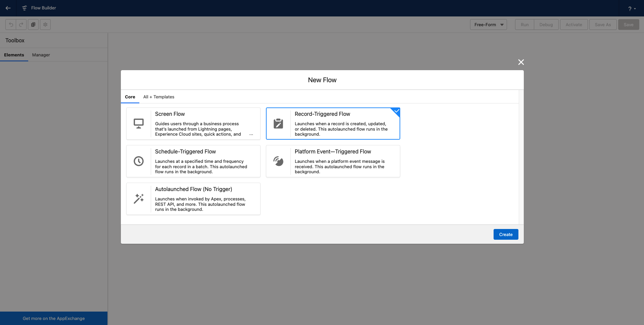Click the back arrow next to Flow Builder

point(8,8)
